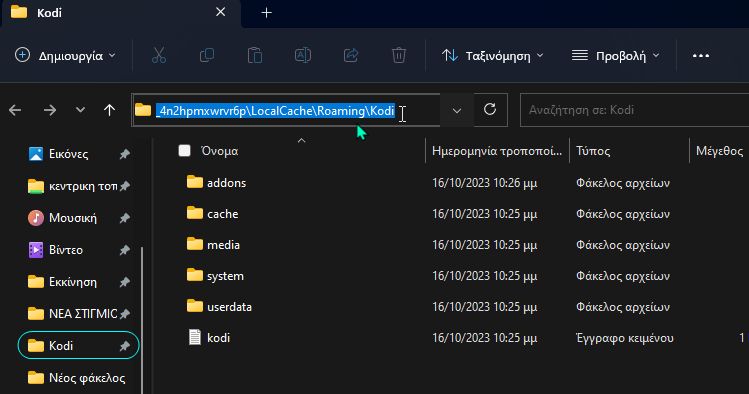
Task: Click the Share icon in toolbar
Action: 351,55
